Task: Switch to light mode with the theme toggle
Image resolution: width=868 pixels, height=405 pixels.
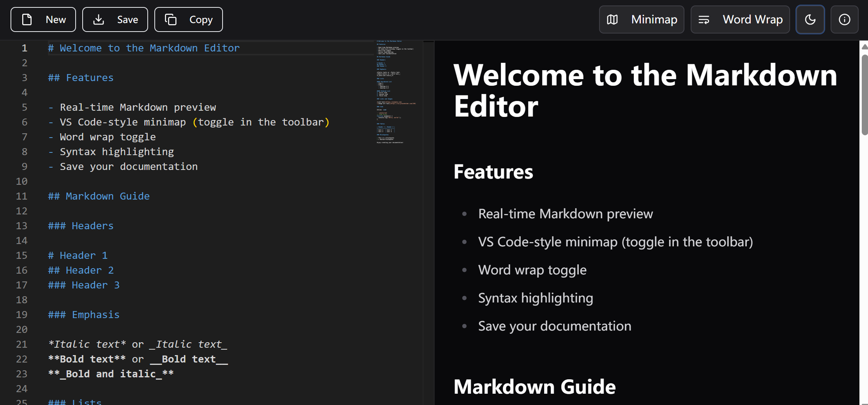Action: pos(810,19)
